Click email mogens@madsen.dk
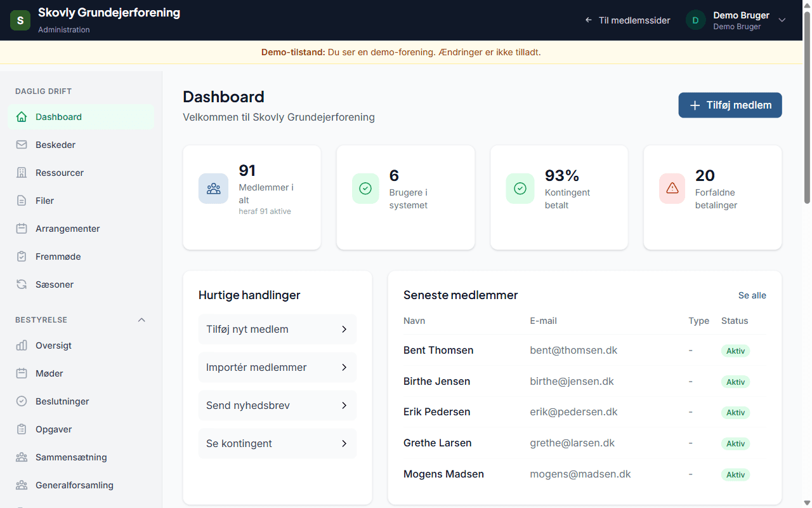 580,474
